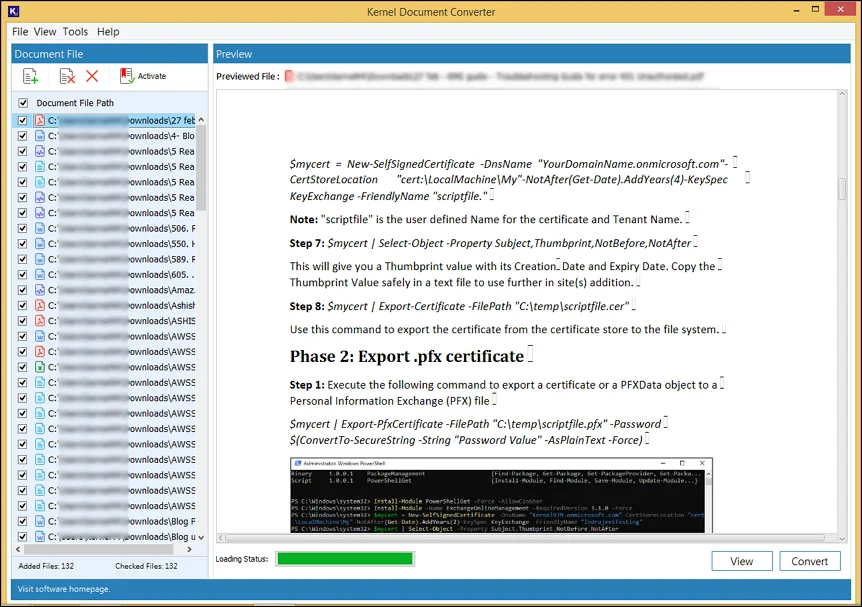Click the Activate license icon
The width and height of the screenshot is (862, 607).
tap(127, 76)
